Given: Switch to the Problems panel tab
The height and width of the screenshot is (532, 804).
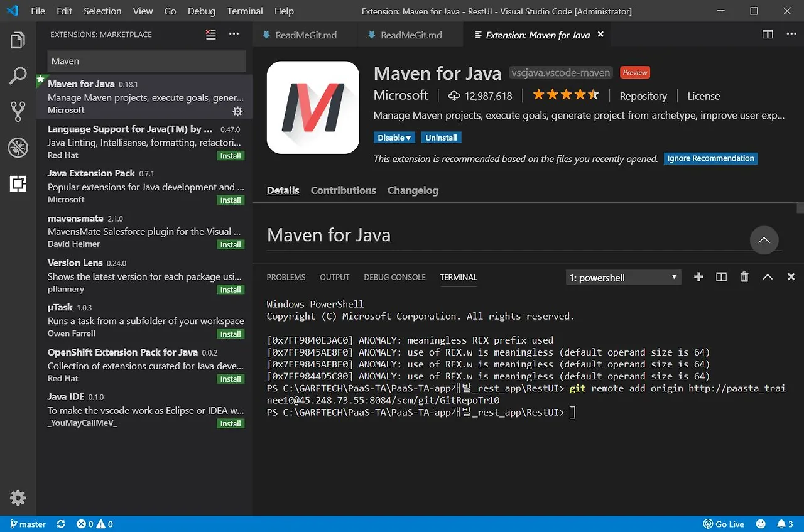Looking at the screenshot, I should point(286,277).
